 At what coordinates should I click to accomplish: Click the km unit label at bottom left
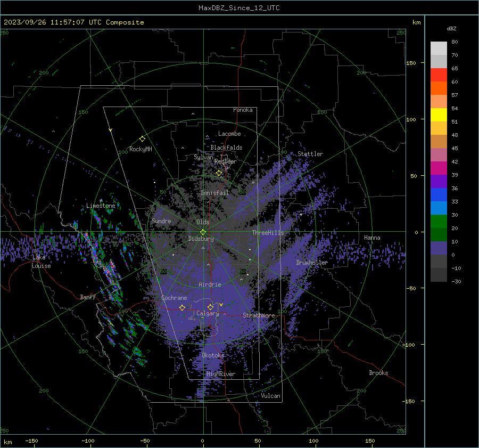click(8, 442)
